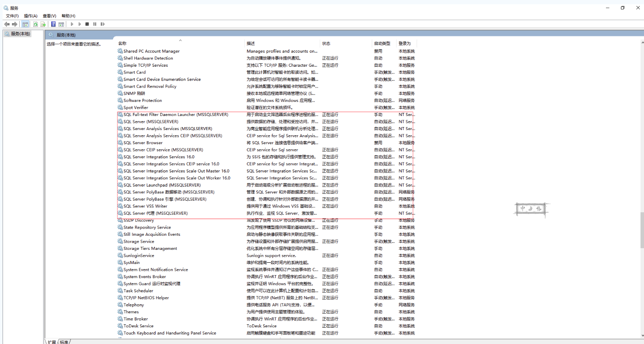
Task: Click the gear icon of Simple TCP/IP Services
Action: coord(120,65)
